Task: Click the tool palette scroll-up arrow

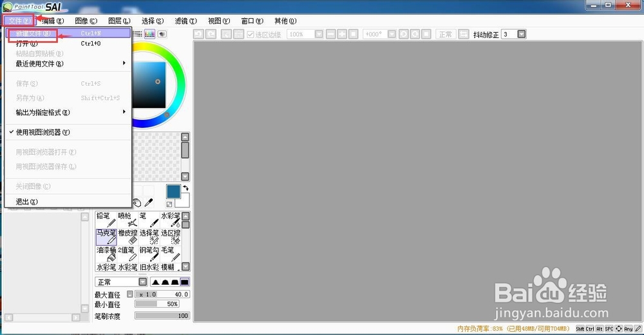Action: (185, 216)
